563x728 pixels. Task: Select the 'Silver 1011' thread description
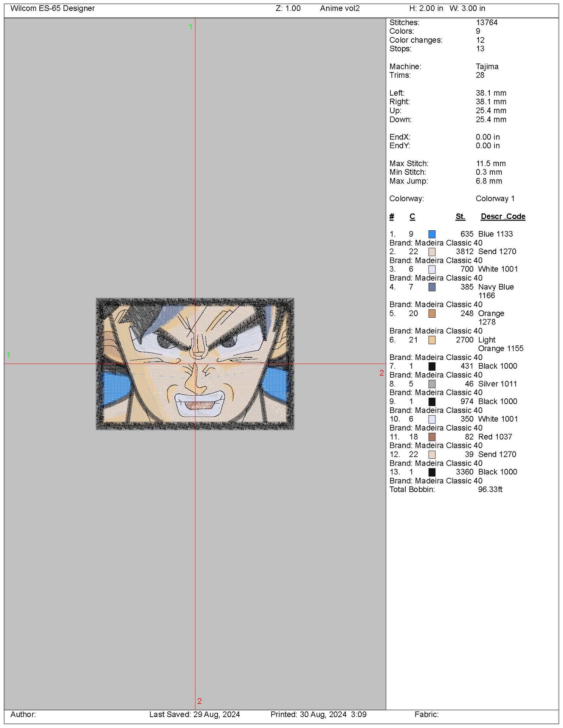click(497, 384)
